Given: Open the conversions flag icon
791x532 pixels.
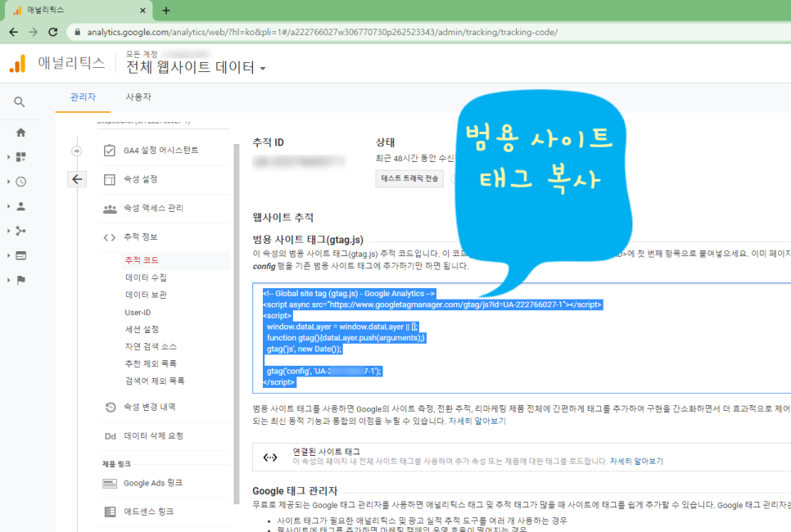Looking at the screenshot, I should [x=20, y=280].
